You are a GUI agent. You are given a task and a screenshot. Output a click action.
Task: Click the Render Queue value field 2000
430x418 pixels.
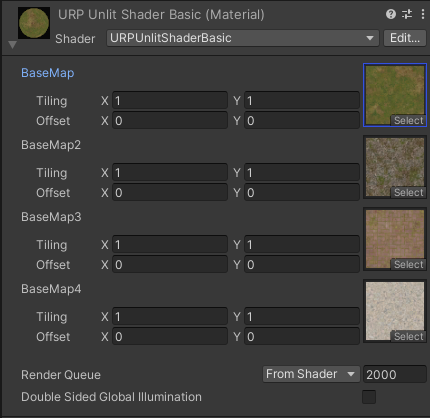click(x=395, y=374)
